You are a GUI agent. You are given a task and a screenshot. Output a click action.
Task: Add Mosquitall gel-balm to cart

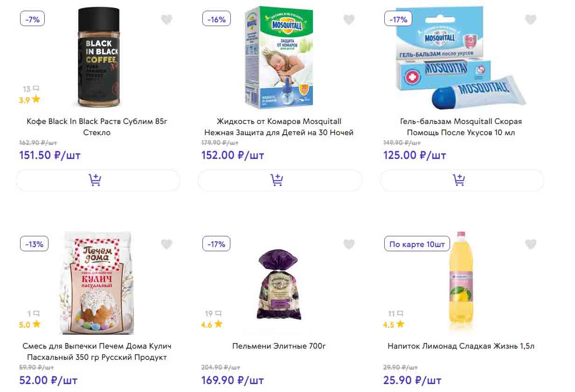[x=462, y=180]
